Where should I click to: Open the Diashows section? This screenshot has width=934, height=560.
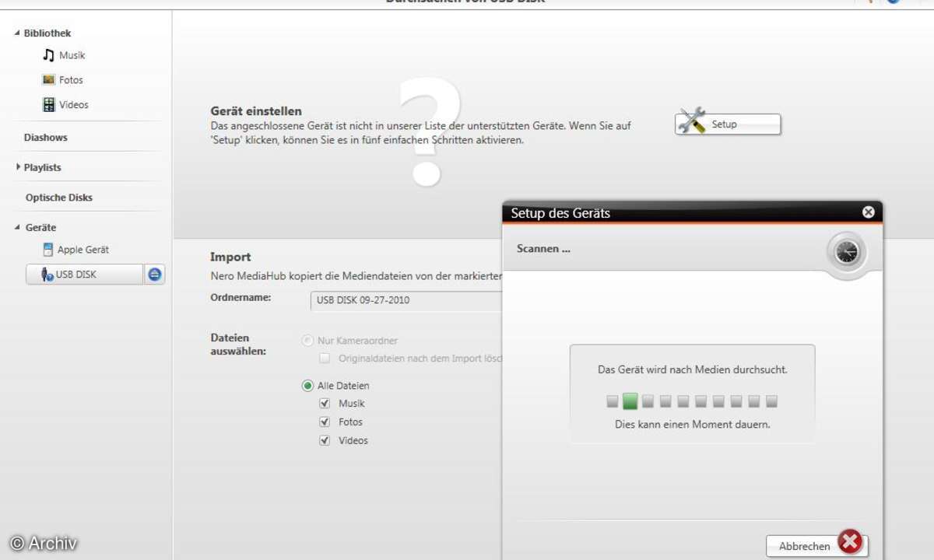click(46, 138)
